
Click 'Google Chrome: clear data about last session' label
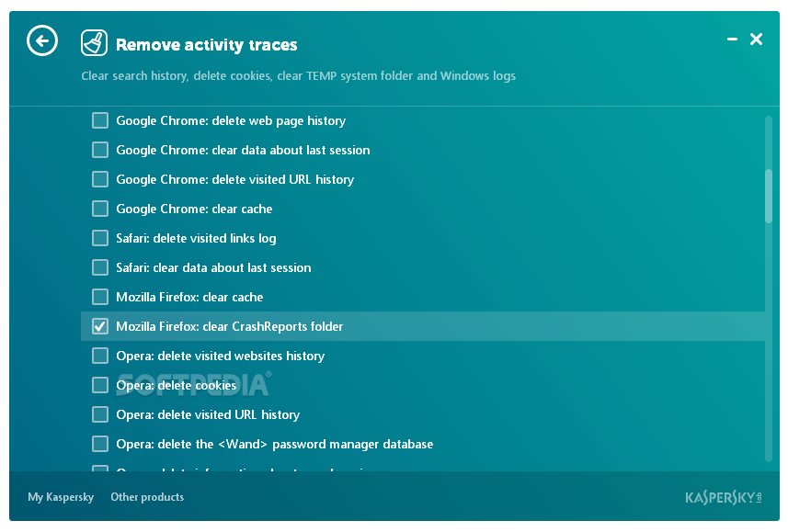tap(243, 150)
